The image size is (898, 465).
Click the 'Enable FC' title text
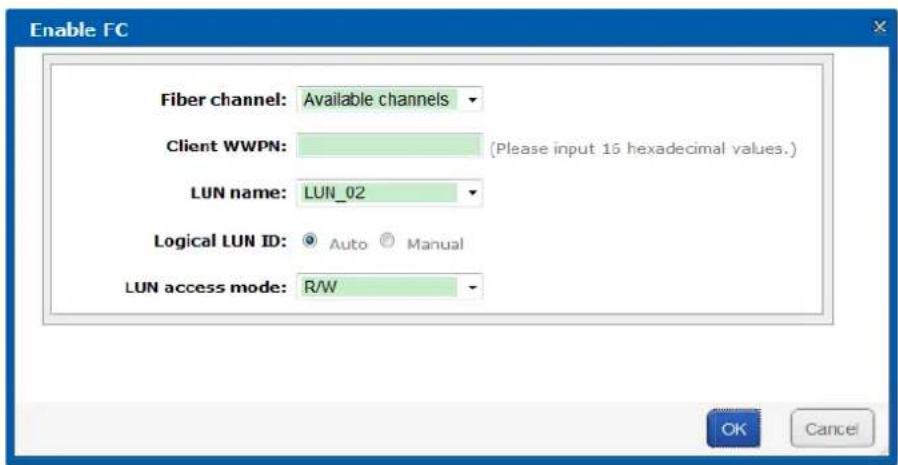pyautogui.click(x=78, y=30)
